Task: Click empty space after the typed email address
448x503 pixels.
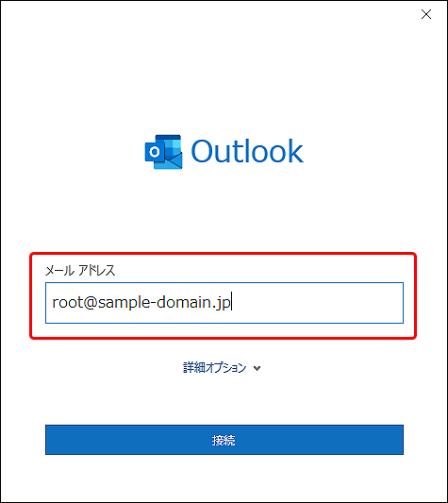Action: tap(318, 303)
